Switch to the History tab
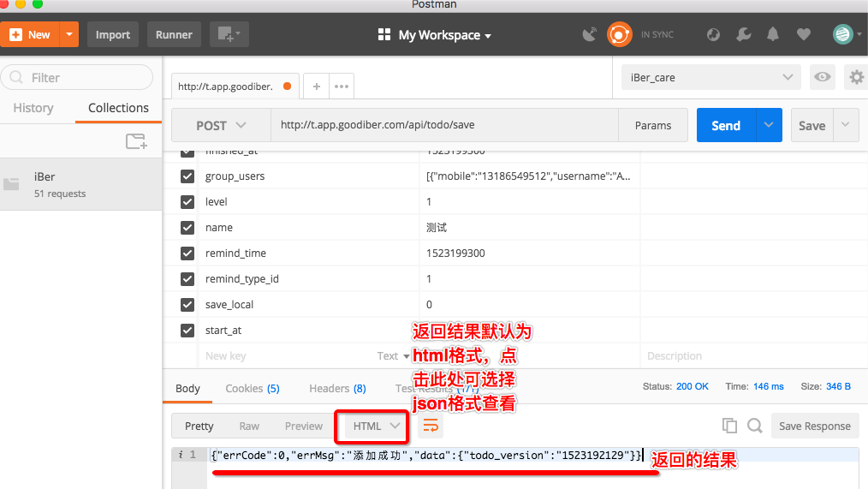Image resolution: width=868 pixels, height=489 pixels. 33,108
